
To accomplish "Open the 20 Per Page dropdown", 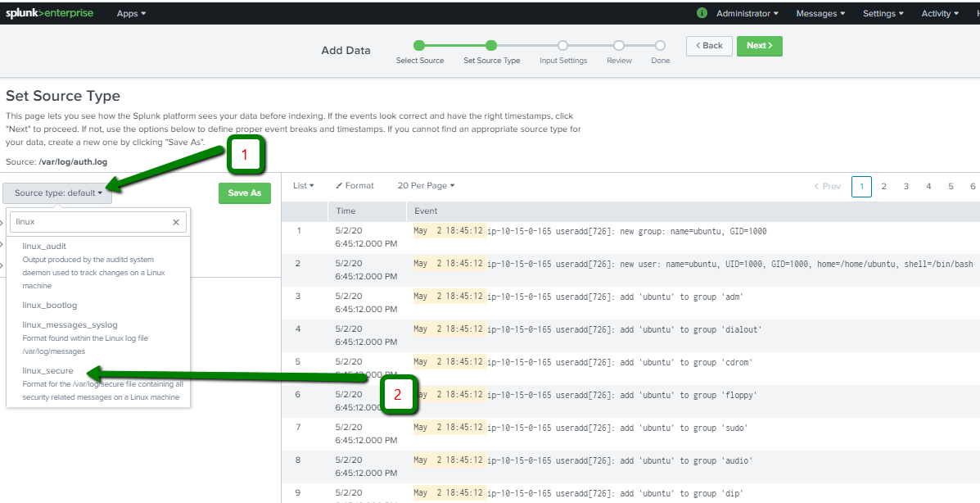I will 425,185.
